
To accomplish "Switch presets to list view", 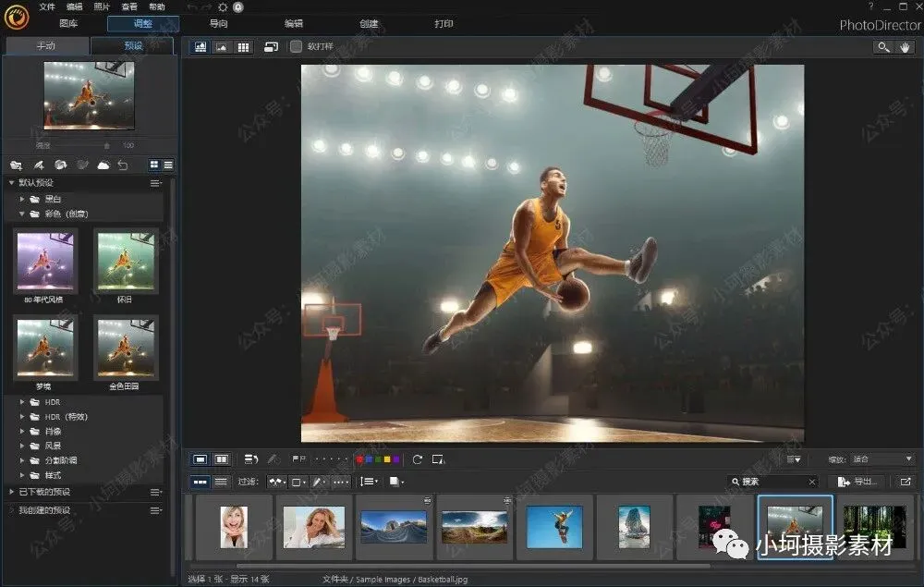I will pyautogui.click(x=168, y=165).
